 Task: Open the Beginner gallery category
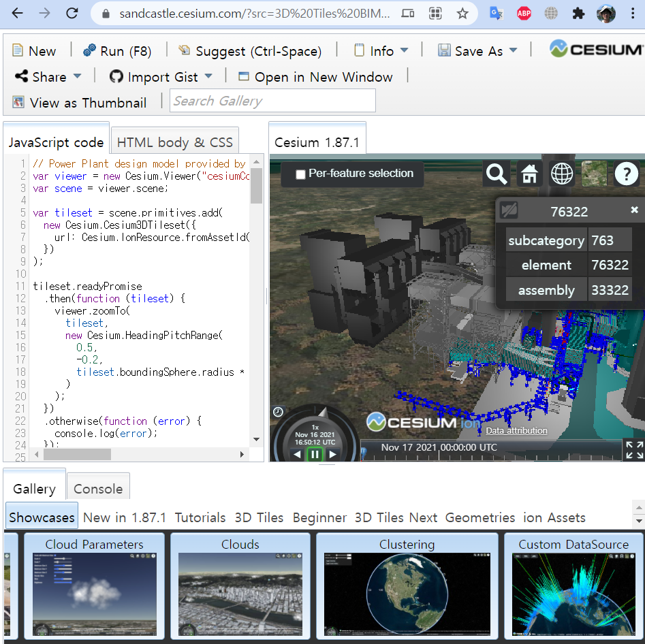pyautogui.click(x=319, y=517)
